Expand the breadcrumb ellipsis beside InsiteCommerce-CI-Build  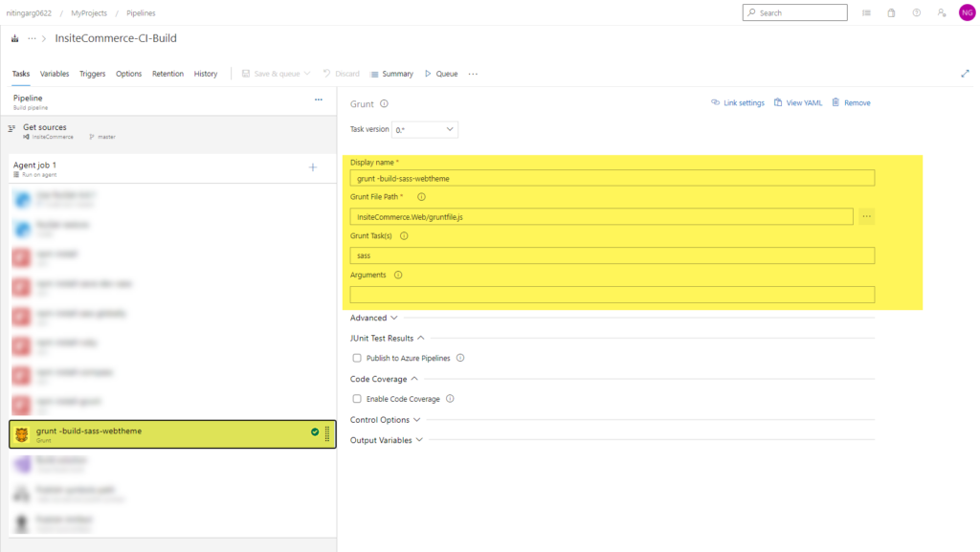click(x=32, y=38)
